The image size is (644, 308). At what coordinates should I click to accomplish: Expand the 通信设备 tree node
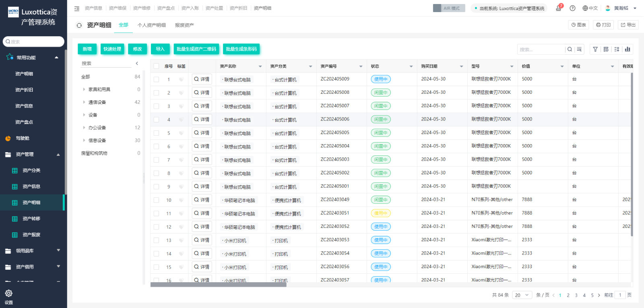tap(84, 102)
